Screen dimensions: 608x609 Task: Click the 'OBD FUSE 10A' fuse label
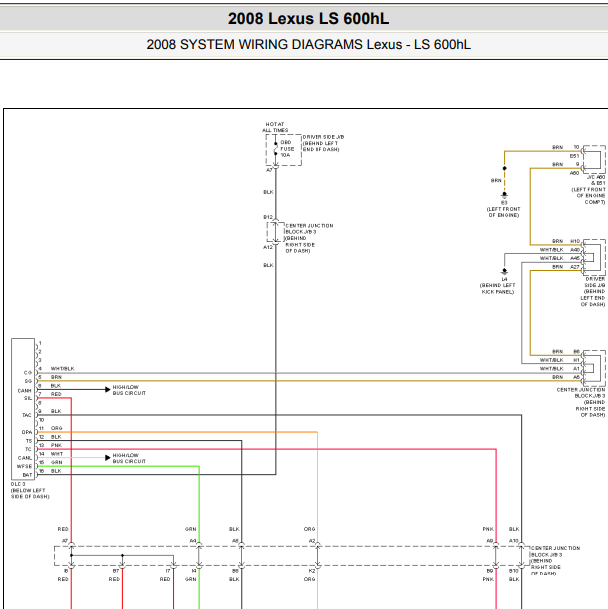287,149
